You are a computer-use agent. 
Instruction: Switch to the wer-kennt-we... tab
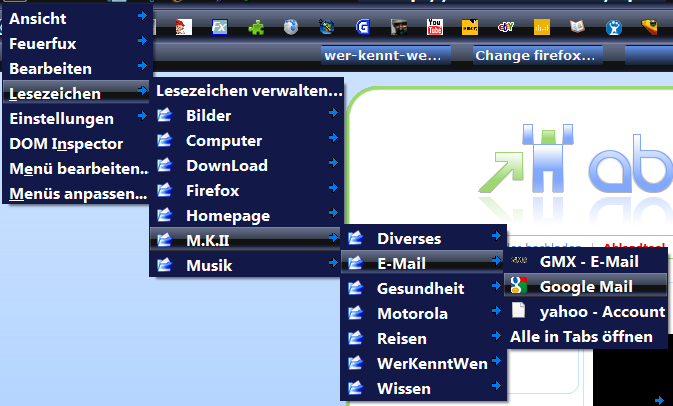click(386, 55)
